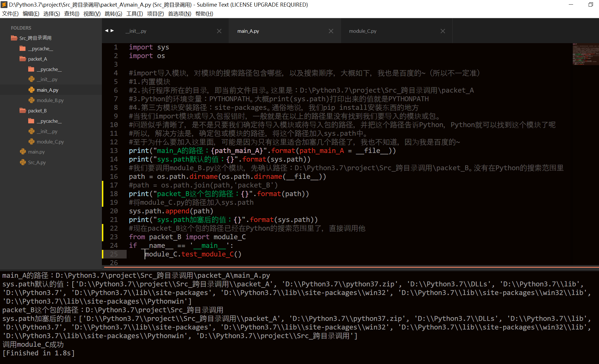
Task: Click the __pycache__ folder icon
Action: pos(23,48)
